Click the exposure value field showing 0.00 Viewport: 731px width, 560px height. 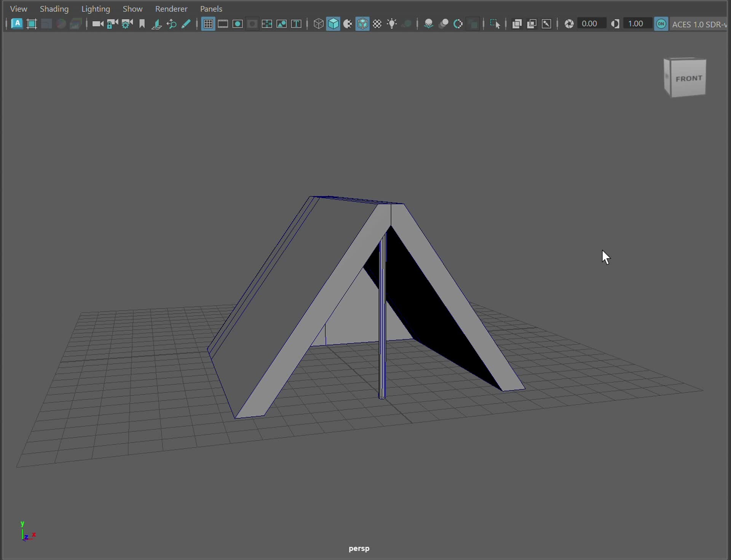[x=591, y=23]
